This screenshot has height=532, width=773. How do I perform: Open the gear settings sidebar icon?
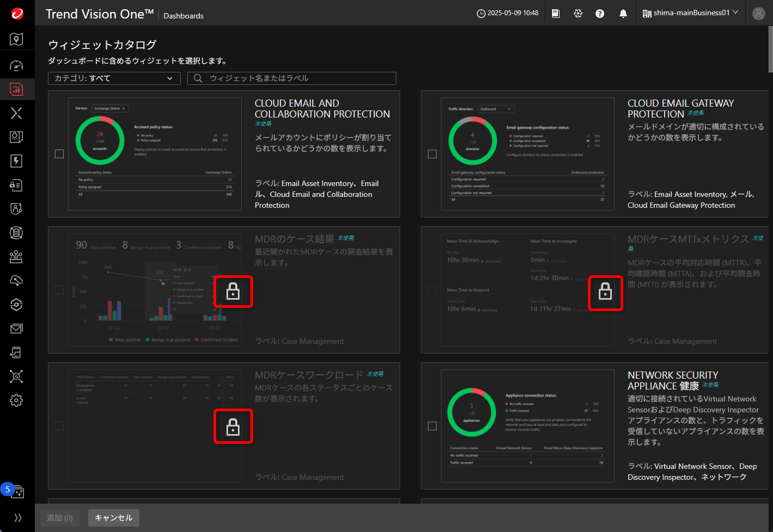click(x=16, y=400)
